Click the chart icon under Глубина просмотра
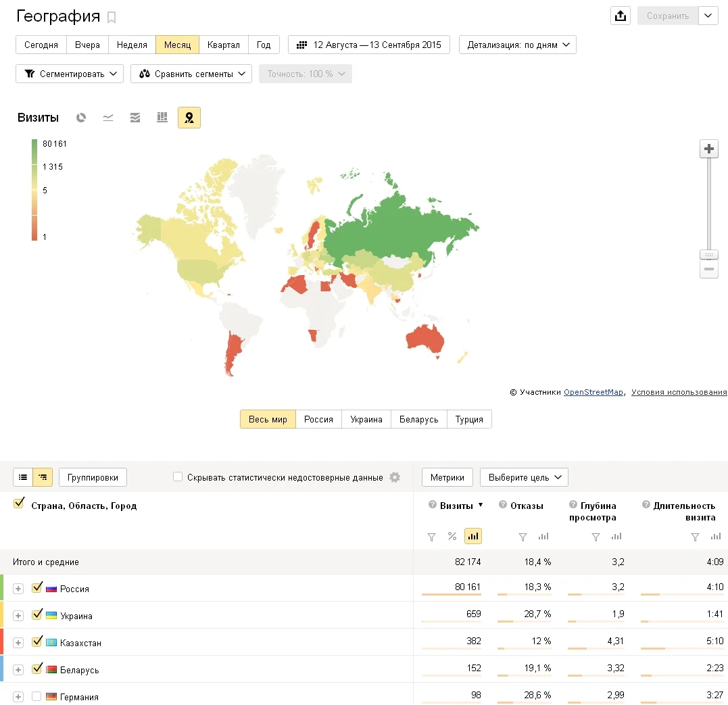728x705 pixels. pyautogui.click(x=616, y=536)
